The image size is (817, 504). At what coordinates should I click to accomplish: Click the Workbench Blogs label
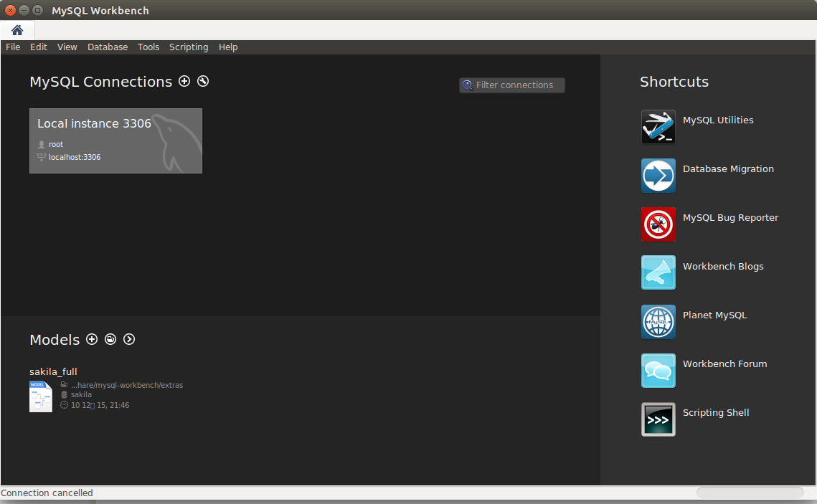point(723,267)
